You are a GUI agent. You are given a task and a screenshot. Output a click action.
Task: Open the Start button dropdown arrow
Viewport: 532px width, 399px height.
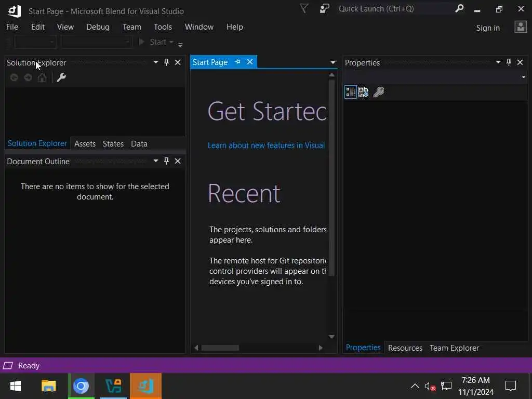pos(171,42)
